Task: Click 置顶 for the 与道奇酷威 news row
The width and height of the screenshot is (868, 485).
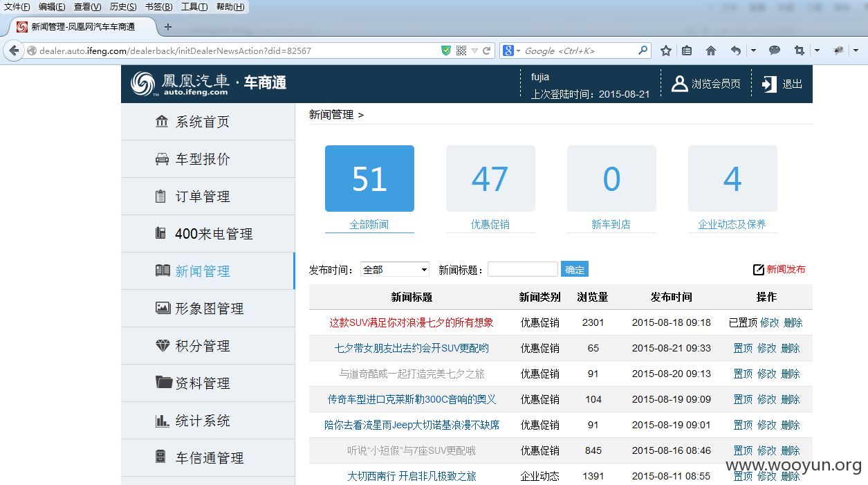Action: [743, 374]
